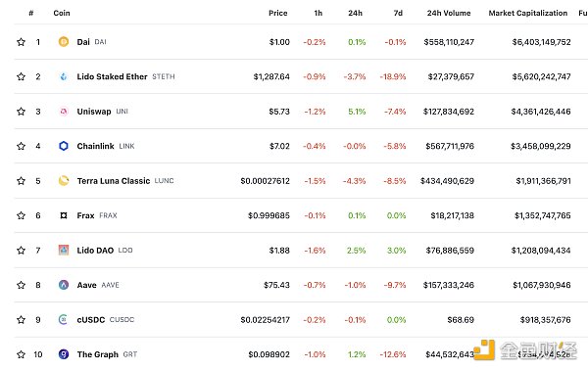Open the Uniswap coin page link
Viewport: 588px width, 371px height.
[94, 112]
